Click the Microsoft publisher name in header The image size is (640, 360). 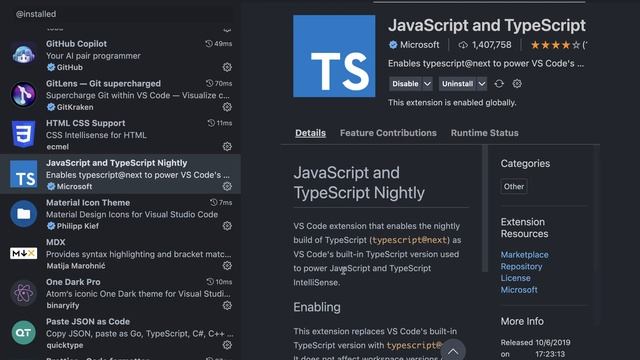(x=420, y=45)
